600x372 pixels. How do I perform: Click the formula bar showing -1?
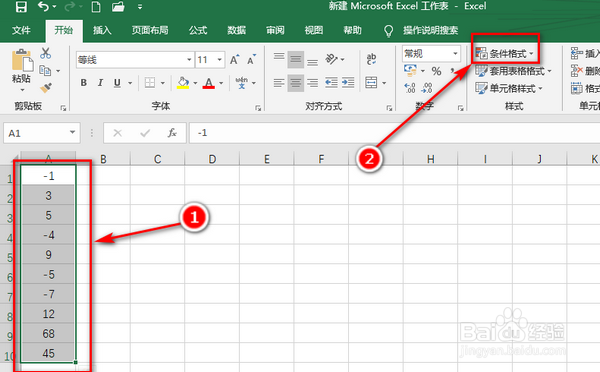tap(394, 133)
